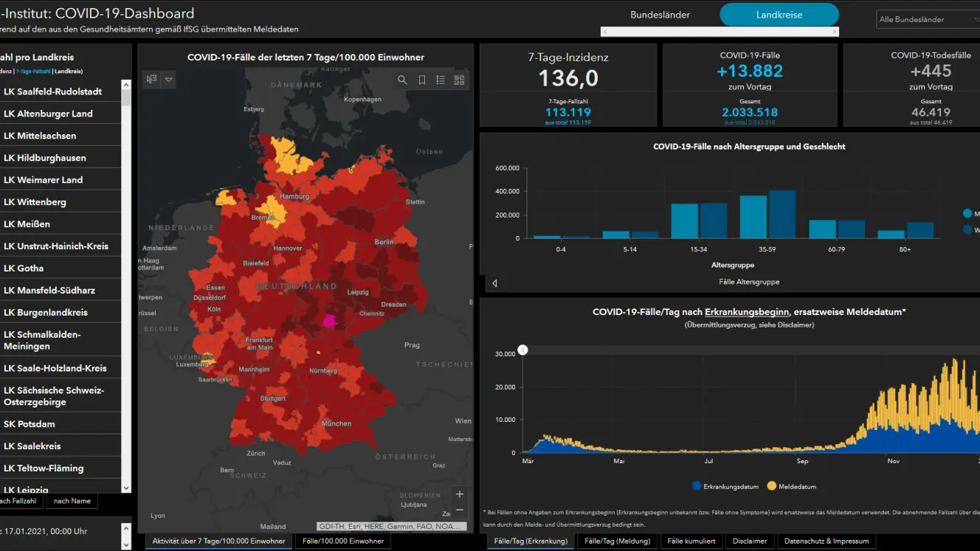Open the Fälle kumuliert tab
Screen dimensions: 980x551
pos(691,541)
